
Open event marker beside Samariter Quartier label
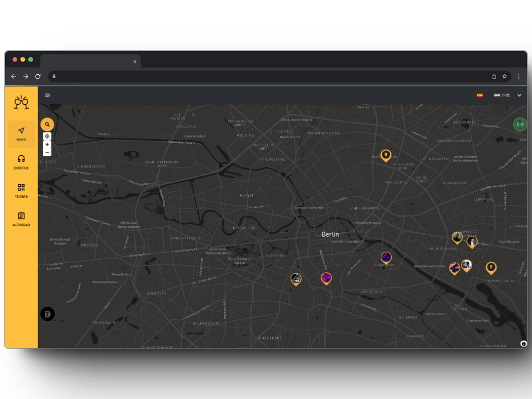(x=457, y=238)
